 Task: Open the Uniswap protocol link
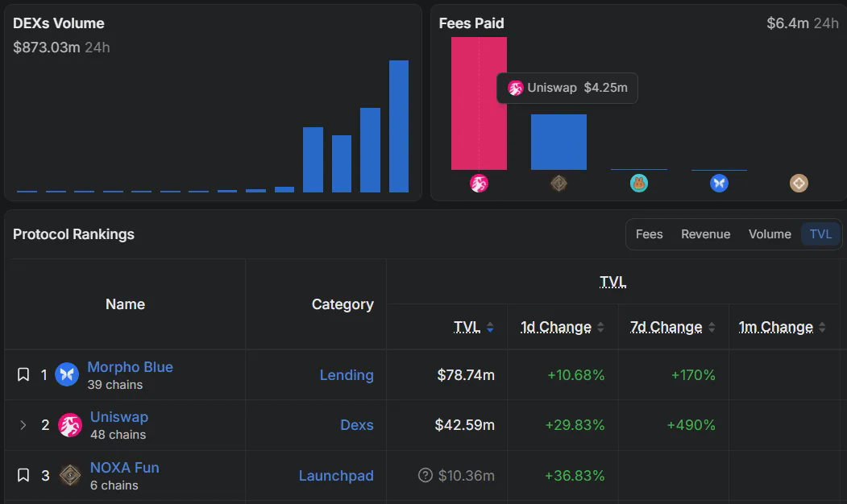click(118, 417)
